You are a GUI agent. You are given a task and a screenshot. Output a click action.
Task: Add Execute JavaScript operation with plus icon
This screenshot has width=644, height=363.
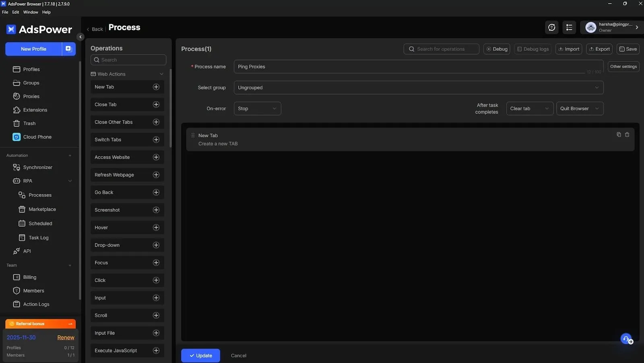pos(156,351)
